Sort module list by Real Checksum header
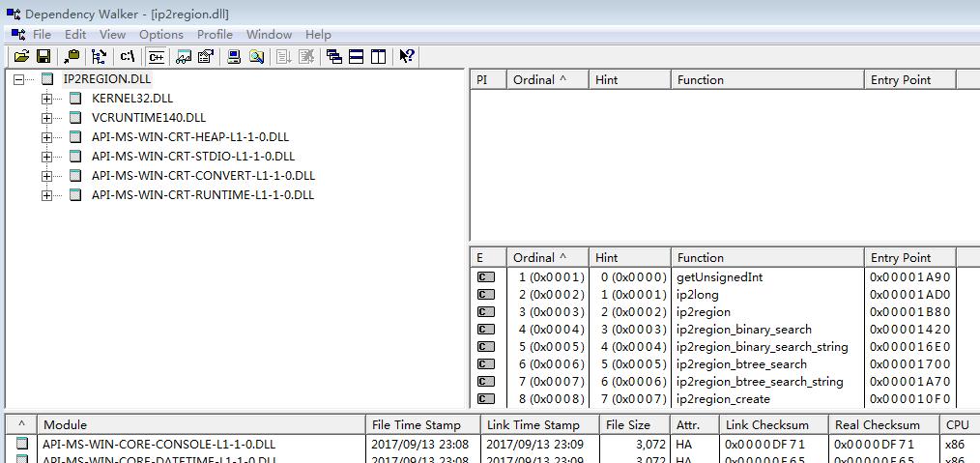The width and height of the screenshot is (980, 463). 883,425
